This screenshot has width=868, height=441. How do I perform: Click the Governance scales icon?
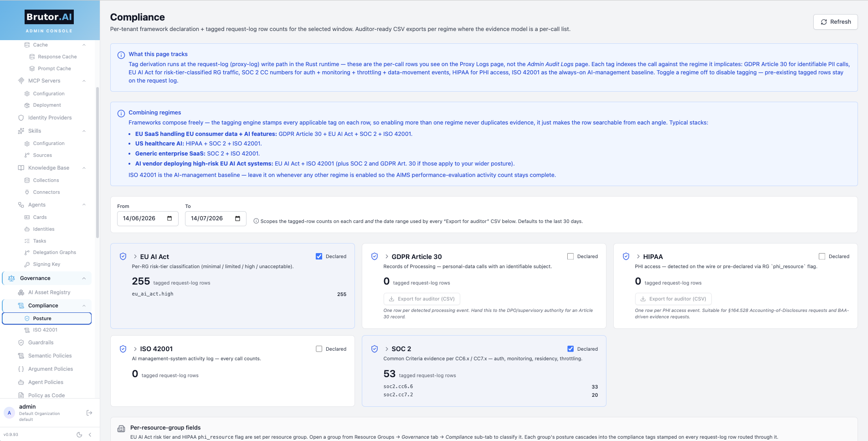pos(11,278)
